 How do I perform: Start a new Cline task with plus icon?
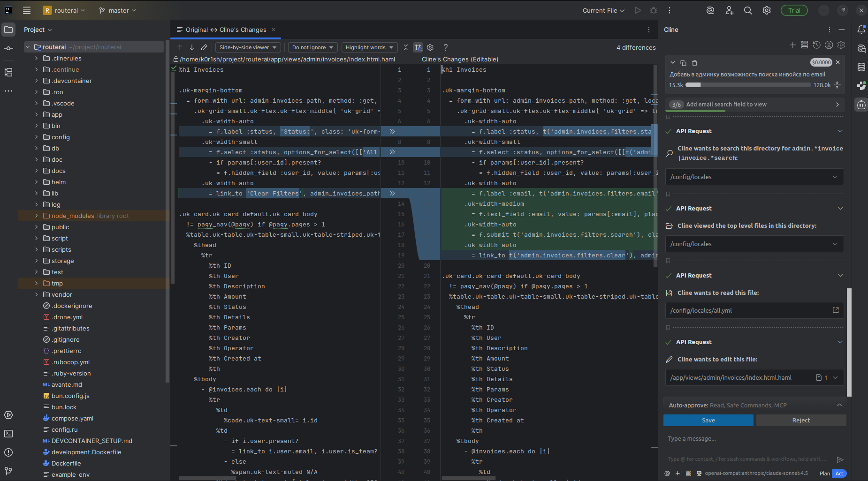(x=793, y=45)
